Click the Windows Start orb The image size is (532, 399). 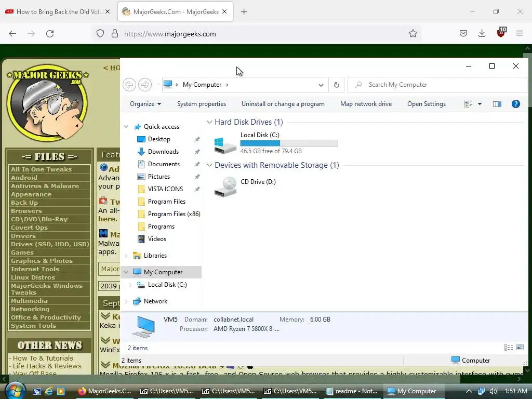[x=15, y=391]
